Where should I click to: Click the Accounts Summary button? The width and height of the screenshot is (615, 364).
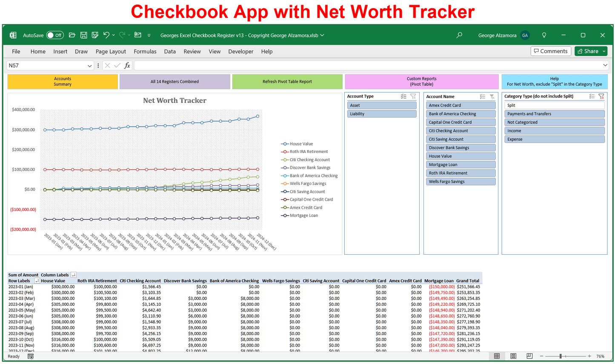point(63,82)
